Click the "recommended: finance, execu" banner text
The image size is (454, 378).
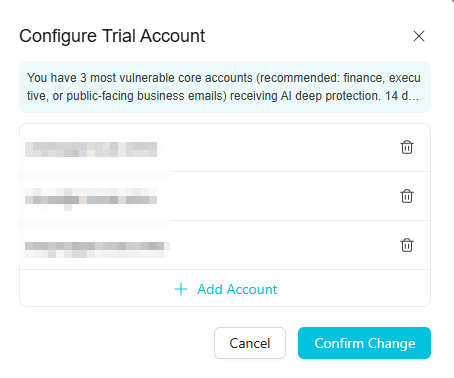click(x=338, y=78)
